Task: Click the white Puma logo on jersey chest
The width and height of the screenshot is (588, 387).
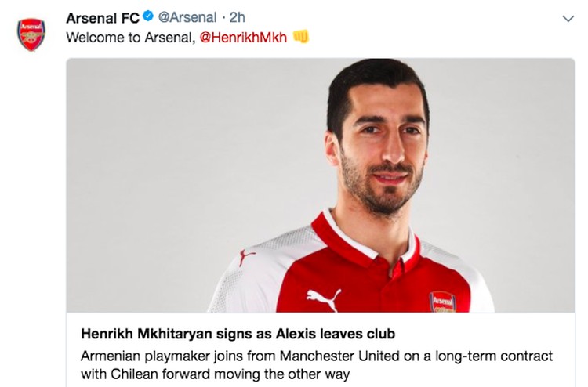Action: point(324,298)
